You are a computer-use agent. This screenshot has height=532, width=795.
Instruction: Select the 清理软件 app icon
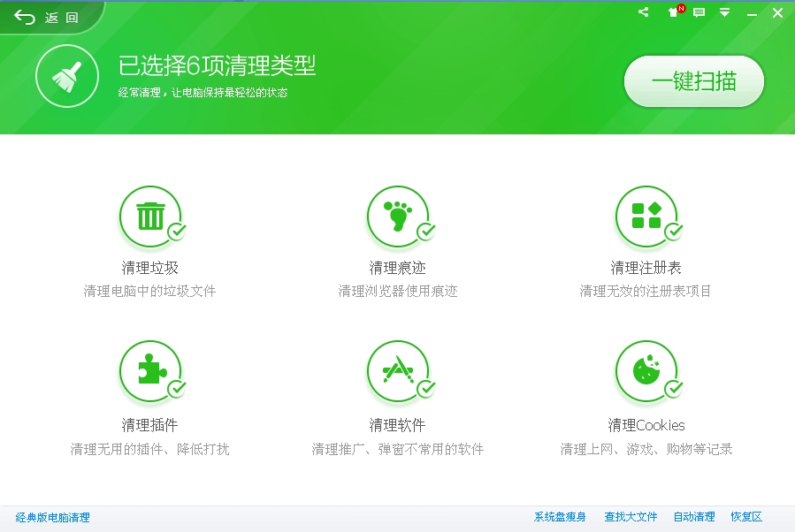coord(397,371)
